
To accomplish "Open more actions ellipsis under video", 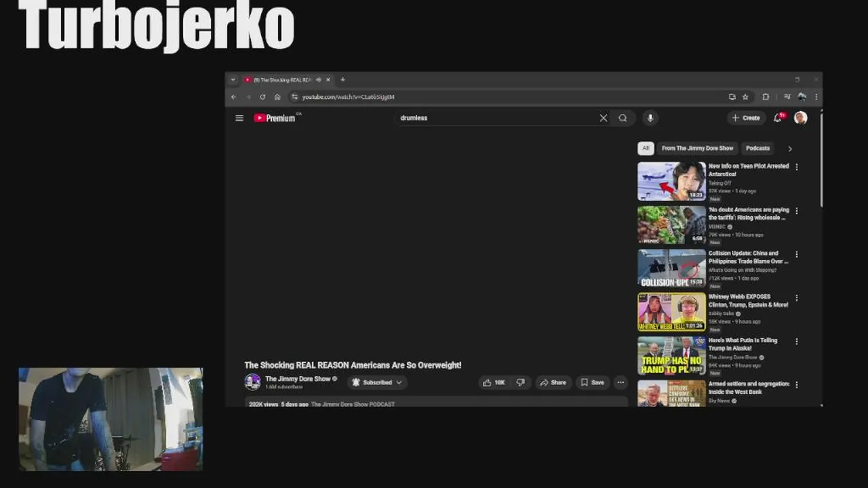I will pos(620,382).
